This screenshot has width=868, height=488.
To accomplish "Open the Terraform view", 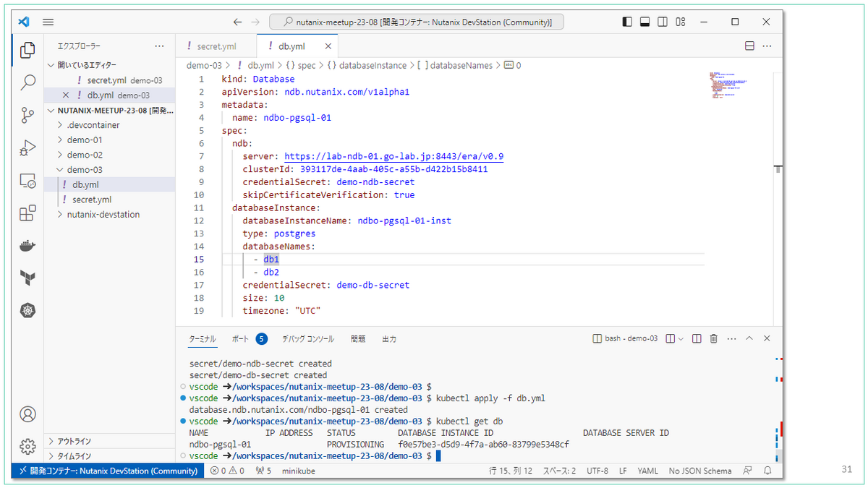I will click(27, 278).
